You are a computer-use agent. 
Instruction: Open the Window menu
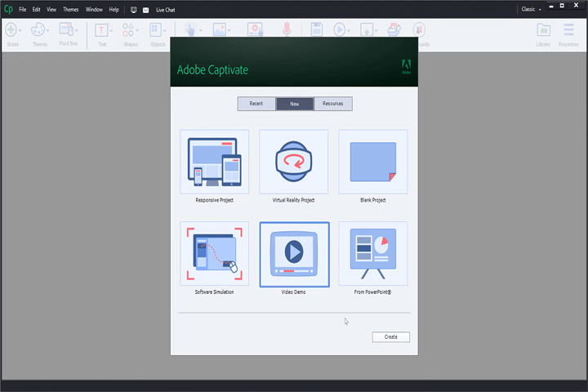click(x=94, y=9)
